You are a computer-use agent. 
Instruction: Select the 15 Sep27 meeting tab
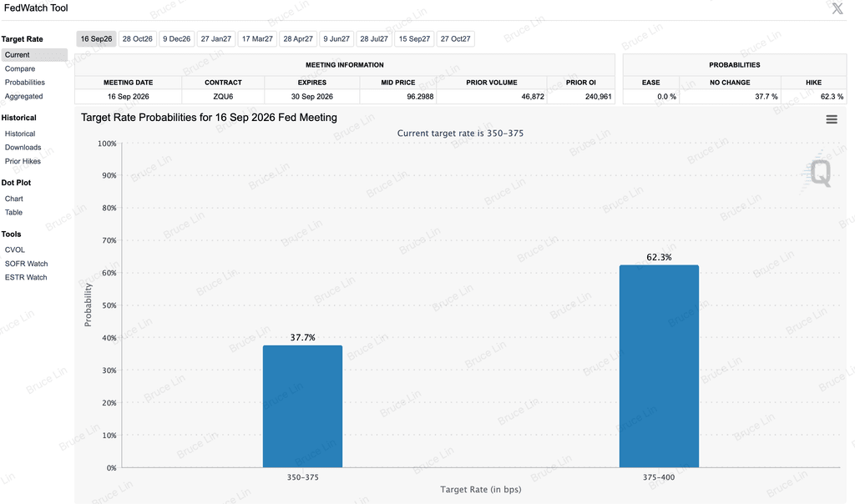[x=414, y=38]
